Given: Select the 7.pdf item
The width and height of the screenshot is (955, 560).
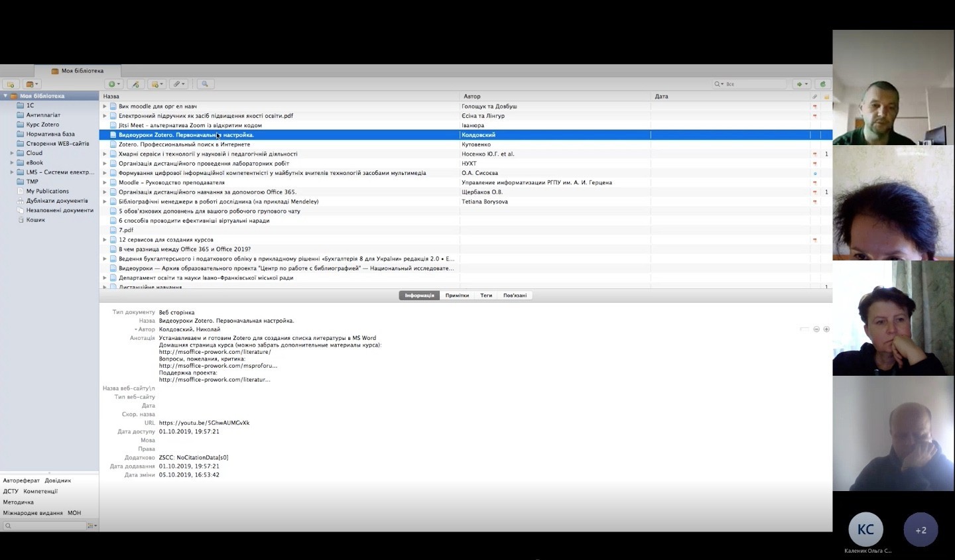Looking at the screenshot, I should pyautogui.click(x=466, y=230).
